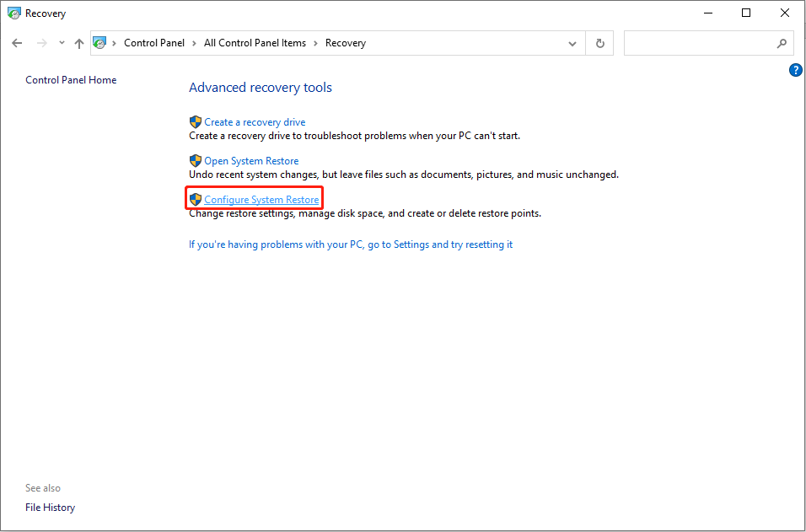Click the magnifier icon in search box
The width and height of the screenshot is (806, 532).
(x=782, y=43)
